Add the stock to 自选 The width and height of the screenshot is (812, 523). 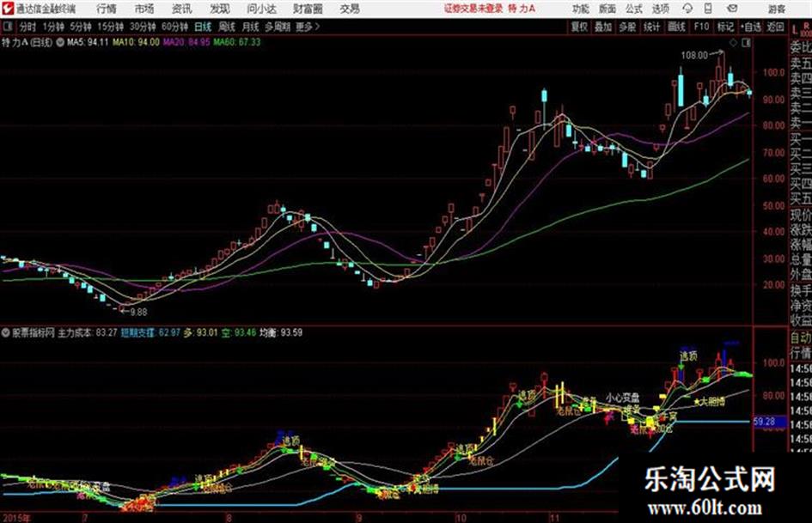coord(751,27)
